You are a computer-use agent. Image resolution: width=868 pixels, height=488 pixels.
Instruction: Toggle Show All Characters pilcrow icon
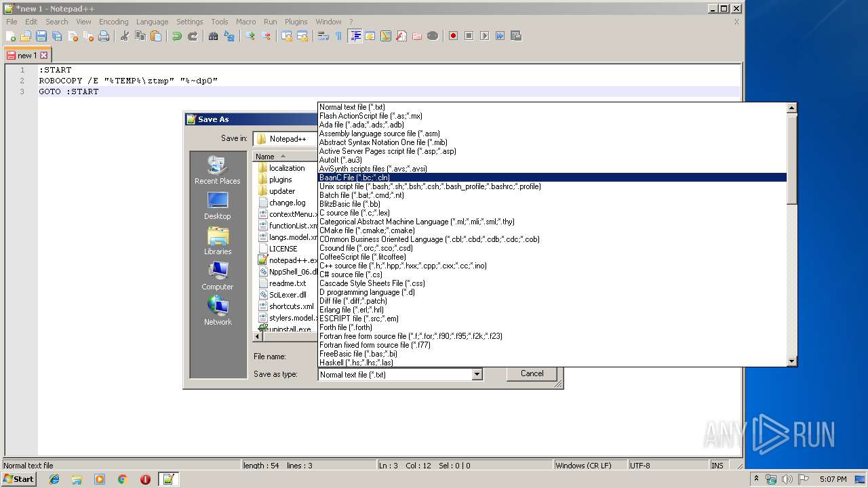[x=339, y=36]
